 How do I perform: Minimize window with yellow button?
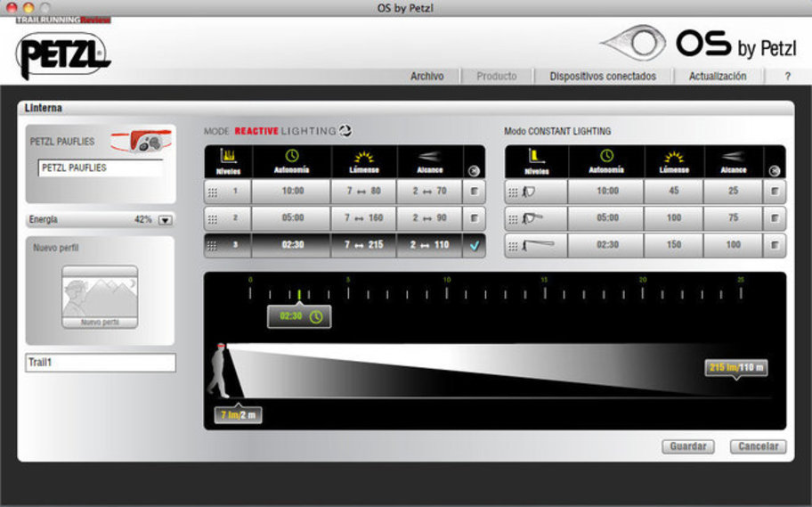point(28,7)
